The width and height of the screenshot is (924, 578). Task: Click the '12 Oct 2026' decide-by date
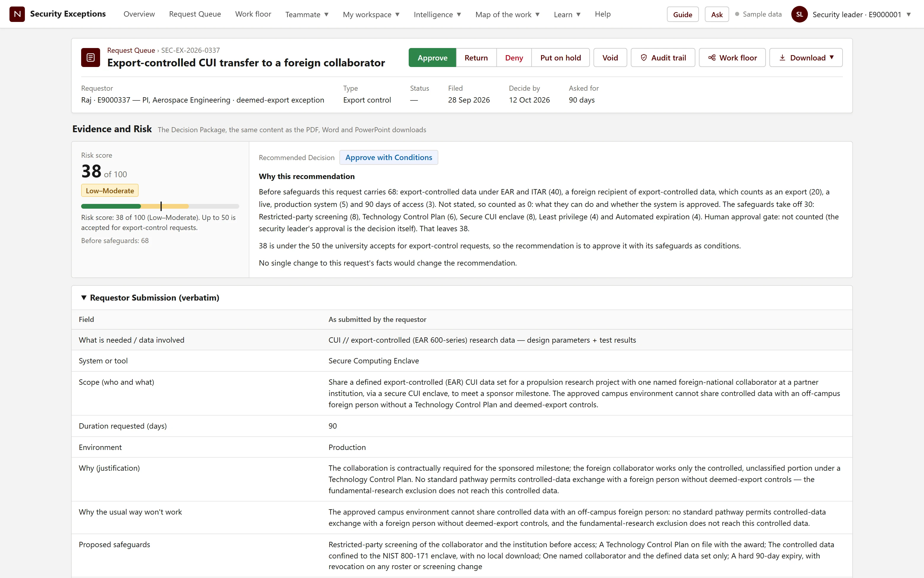(529, 100)
